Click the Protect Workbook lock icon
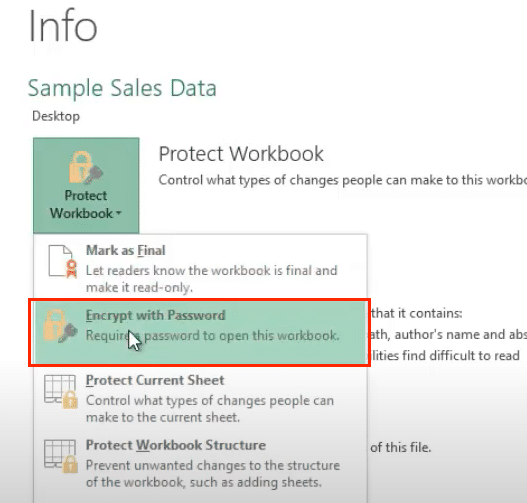Screen dimensions: 527x503 point(86,167)
